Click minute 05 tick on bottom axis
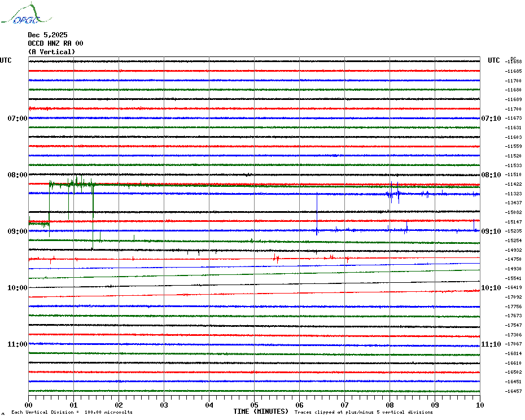This screenshot has width=525, height=420. tap(254, 405)
